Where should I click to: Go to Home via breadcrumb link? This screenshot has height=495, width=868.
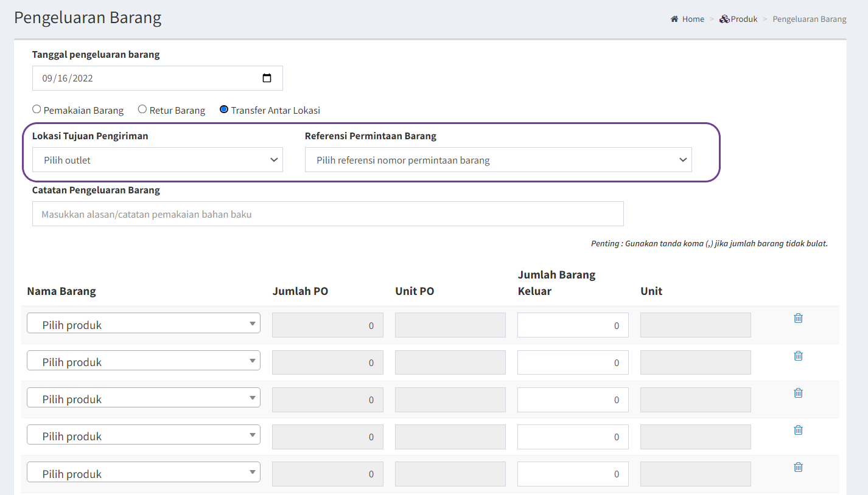693,19
